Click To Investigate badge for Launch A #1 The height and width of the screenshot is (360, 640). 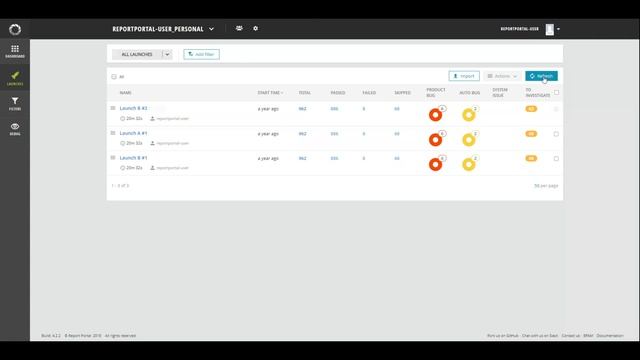click(x=531, y=134)
